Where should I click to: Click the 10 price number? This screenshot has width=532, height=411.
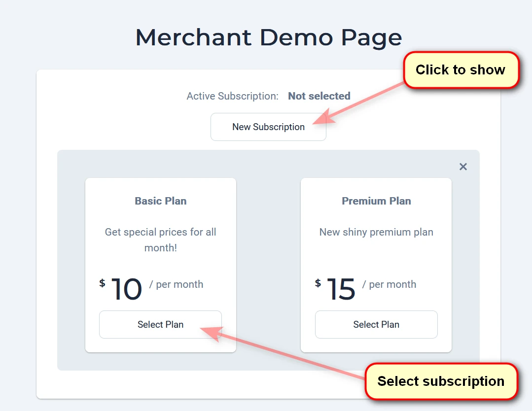click(126, 289)
